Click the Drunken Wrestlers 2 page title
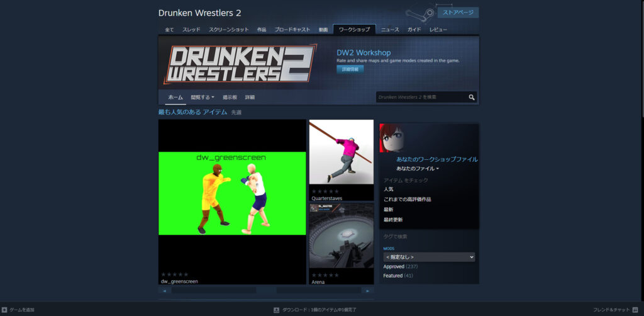 [199, 13]
